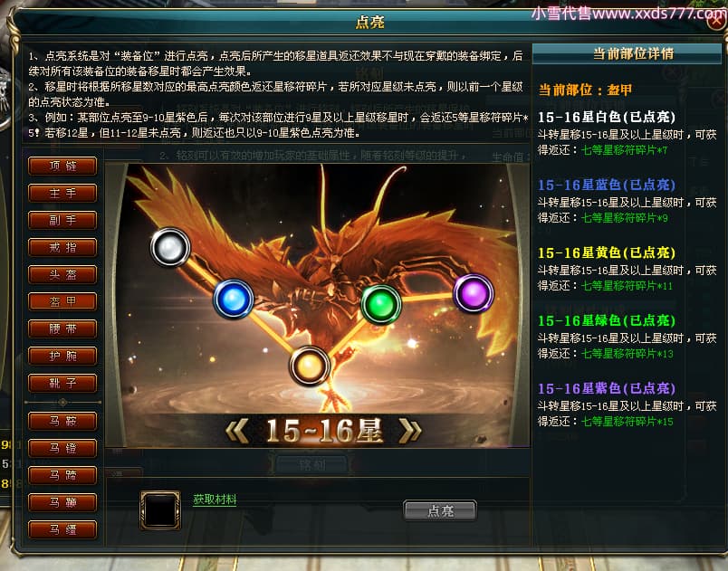Switch to the 副手 slot
This screenshot has height=571, width=728.
62,220
